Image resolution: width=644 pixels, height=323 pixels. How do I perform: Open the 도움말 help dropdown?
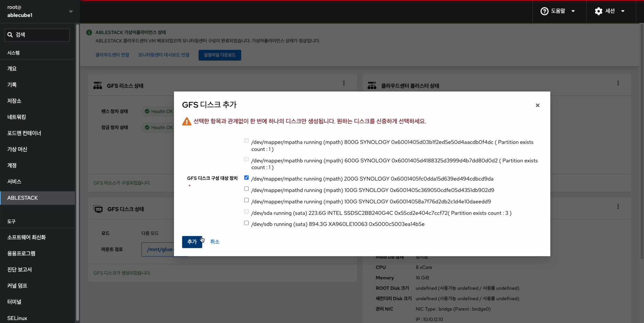tap(558, 11)
